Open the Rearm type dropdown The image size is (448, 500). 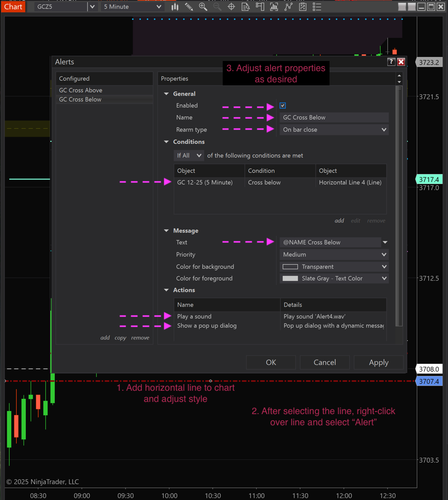[334, 130]
